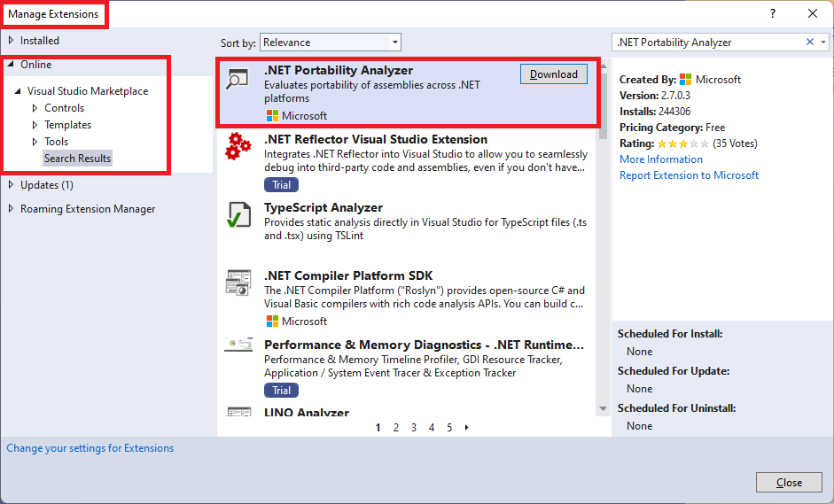
Task: Collapse the Online category
Action: coord(11,65)
